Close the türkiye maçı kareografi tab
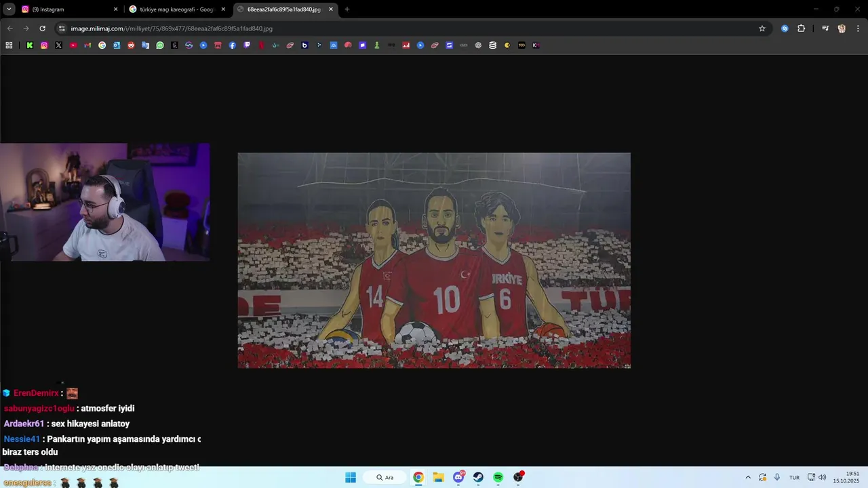Image resolution: width=868 pixels, height=488 pixels. pyautogui.click(x=223, y=9)
